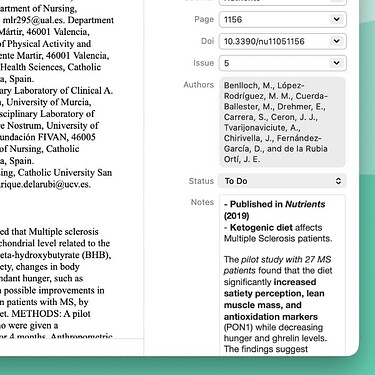Open the Issue field dropdown arrow
Screen dimensions: 375x375
point(337,63)
